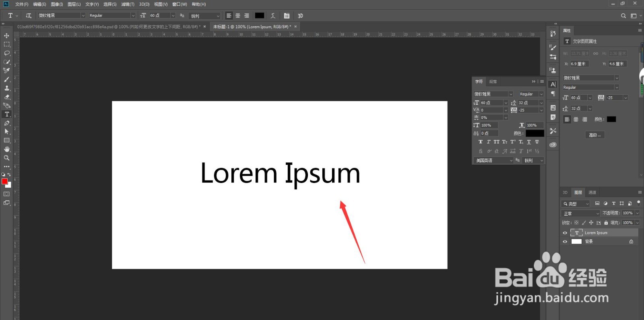
Task: Toggle visibility of Lorem Ipsum layer
Action: click(x=565, y=233)
